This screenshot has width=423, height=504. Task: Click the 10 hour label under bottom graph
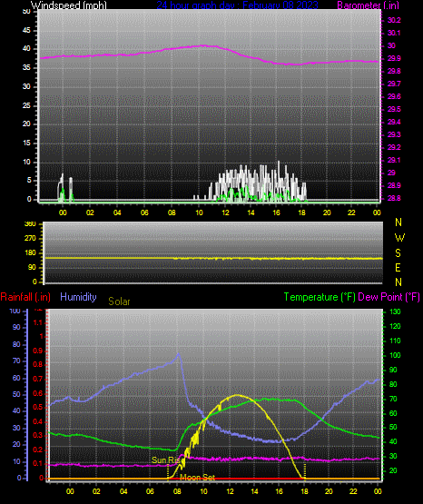[x=203, y=491]
